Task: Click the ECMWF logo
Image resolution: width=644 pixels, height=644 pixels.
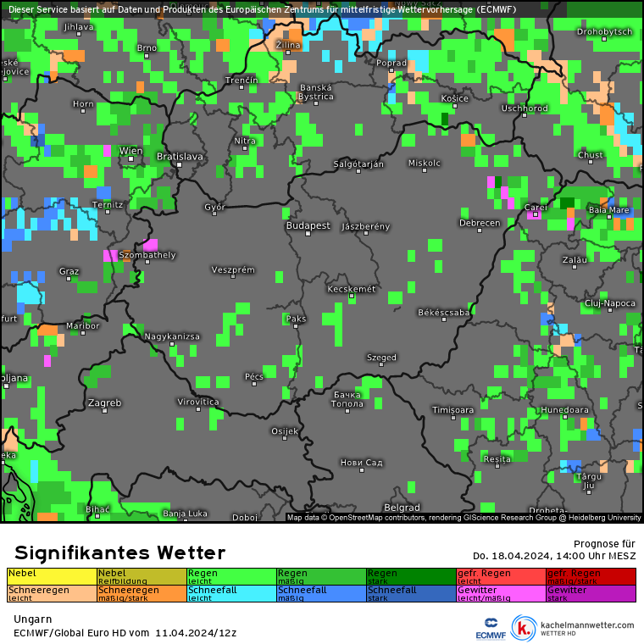Action: pos(491,627)
